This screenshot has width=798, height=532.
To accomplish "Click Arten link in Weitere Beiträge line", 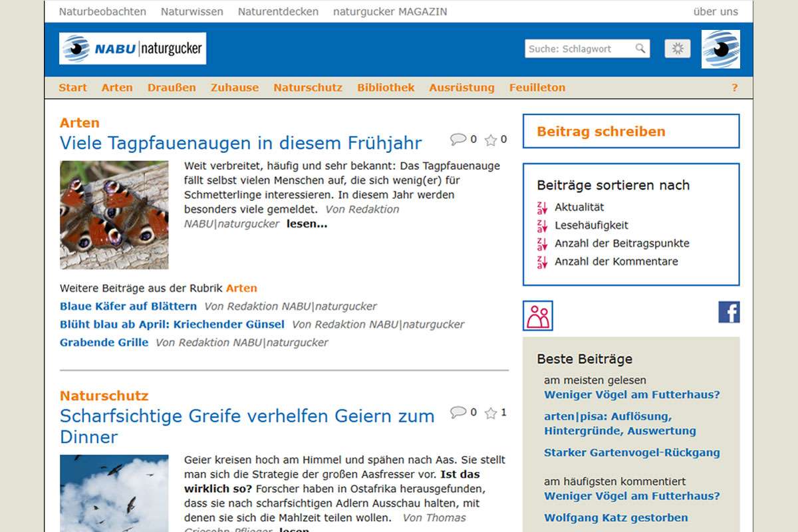I will tap(241, 289).
